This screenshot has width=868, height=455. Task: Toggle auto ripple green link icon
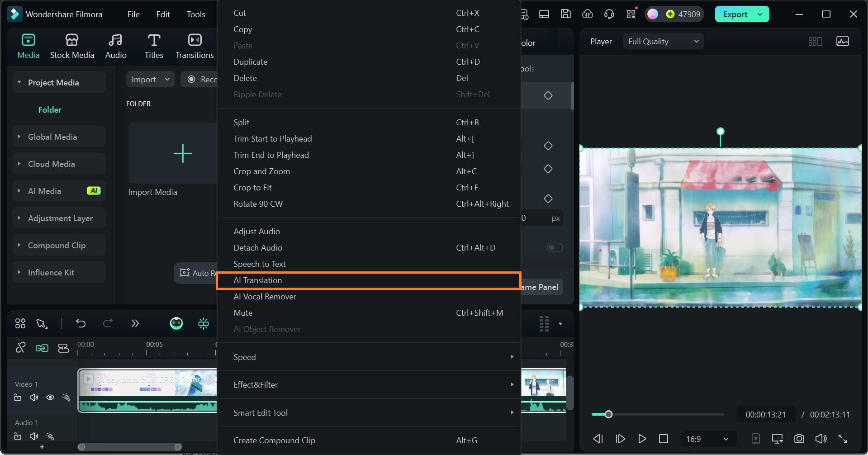(42, 348)
